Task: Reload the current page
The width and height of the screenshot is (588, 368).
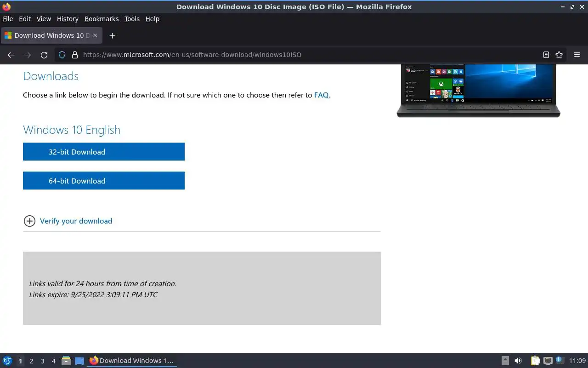Action: click(44, 55)
